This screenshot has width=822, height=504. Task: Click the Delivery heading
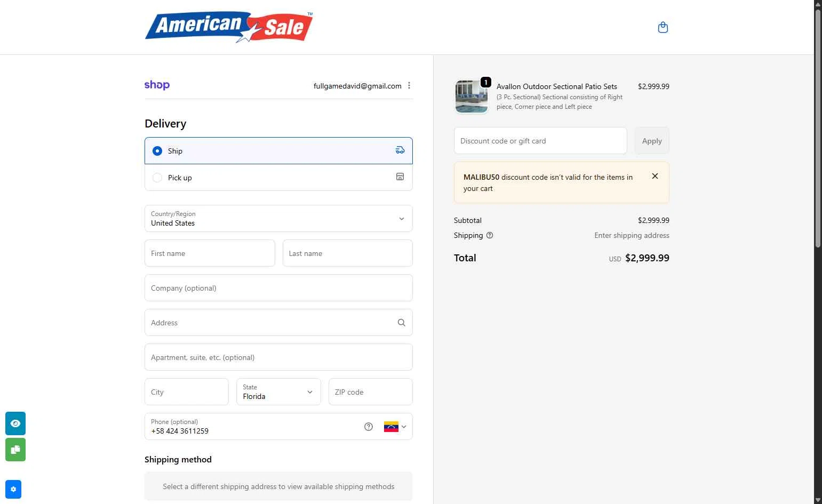(165, 124)
